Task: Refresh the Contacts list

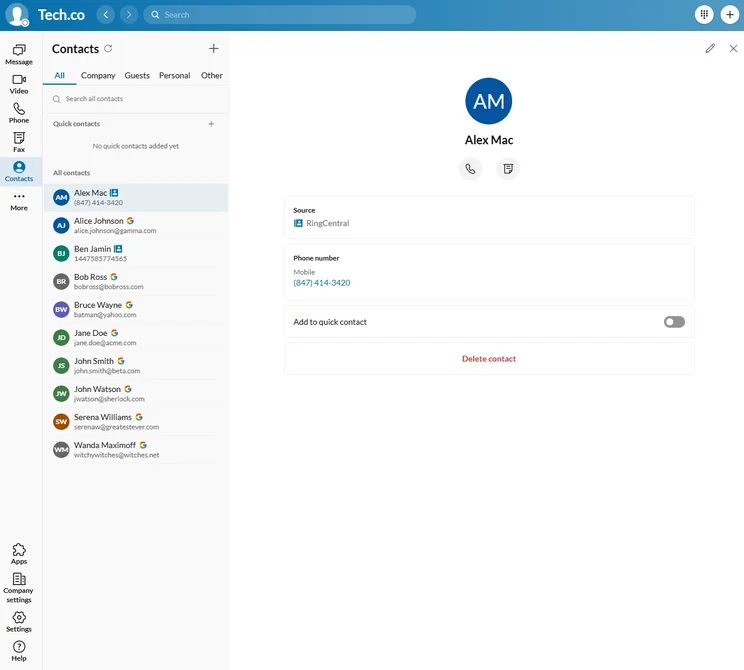Action: 108,48
